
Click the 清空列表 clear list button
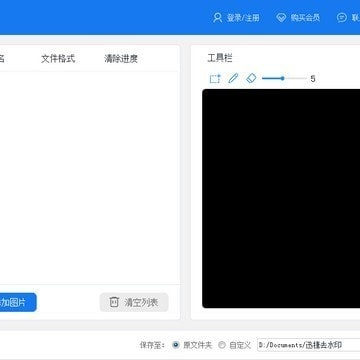tap(134, 302)
